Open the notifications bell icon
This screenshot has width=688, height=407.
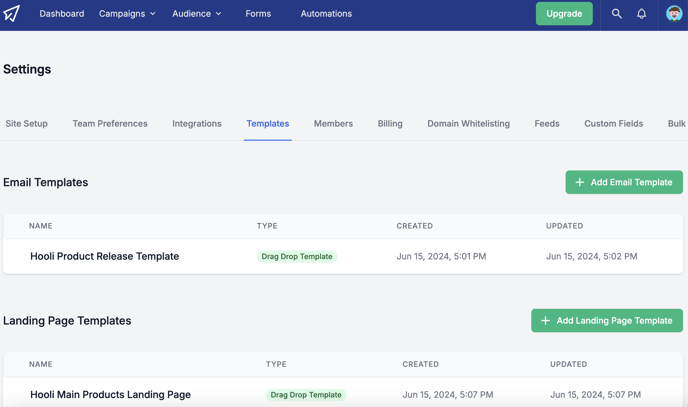[x=641, y=14]
